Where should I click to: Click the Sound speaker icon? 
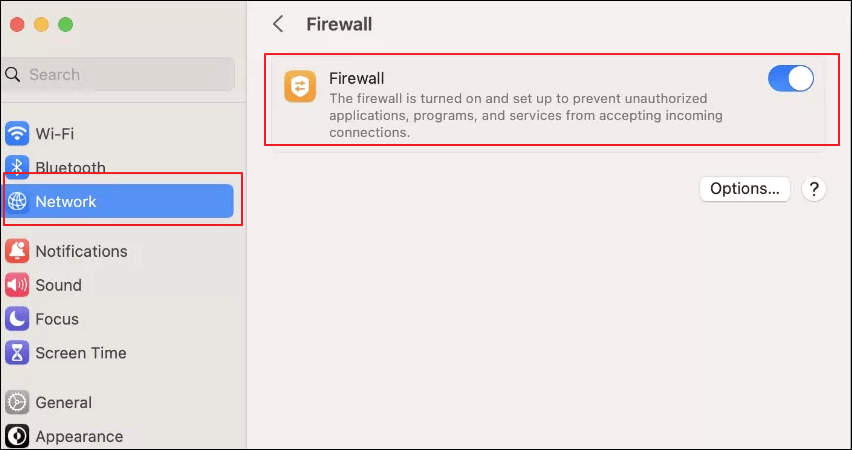click(x=17, y=285)
